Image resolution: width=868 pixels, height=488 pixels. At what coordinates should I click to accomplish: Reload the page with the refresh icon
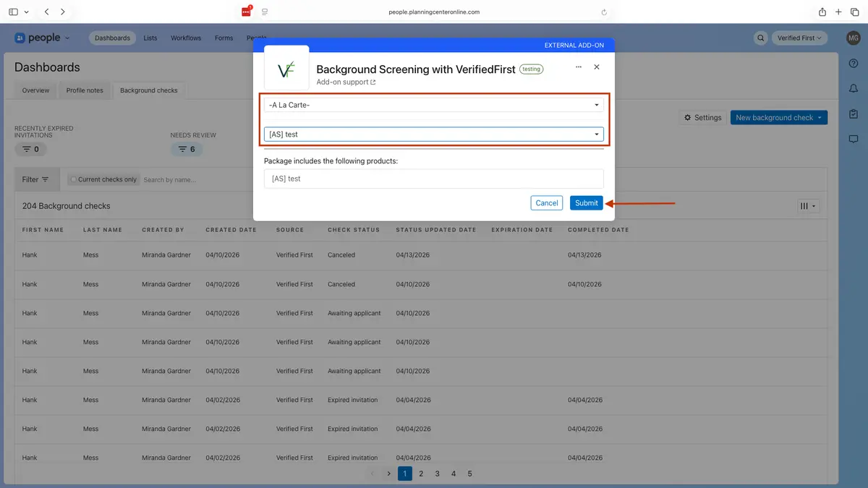point(604,12)
